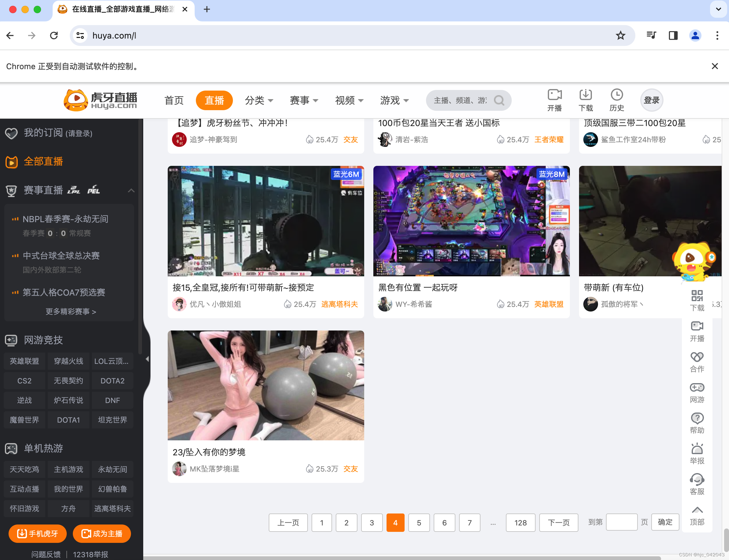Click the 下载 download icon in header
This screenshot has width=729, height=560.
coord(585,95)
